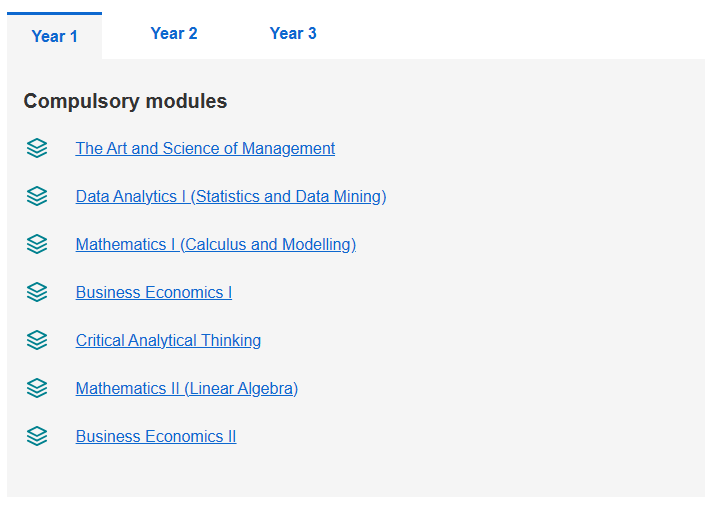Viewport: 712px width, 507px height.
Task: View Mathematics II (Linear Algebra) module page
Action: click(x=187, y=389)
